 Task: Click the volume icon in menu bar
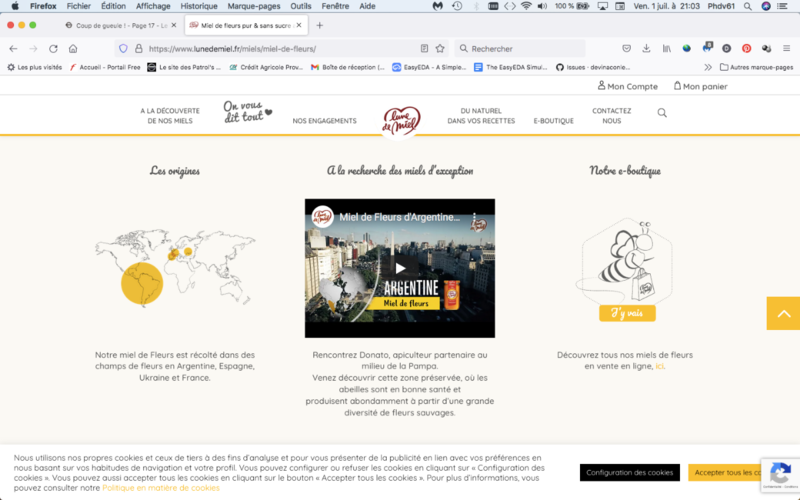click(542, 6)
